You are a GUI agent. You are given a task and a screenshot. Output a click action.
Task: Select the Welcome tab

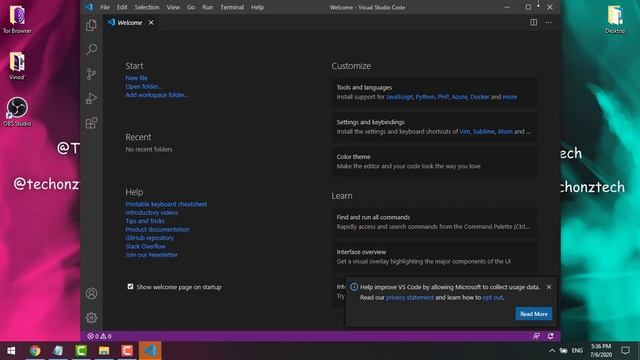point(130,22)
